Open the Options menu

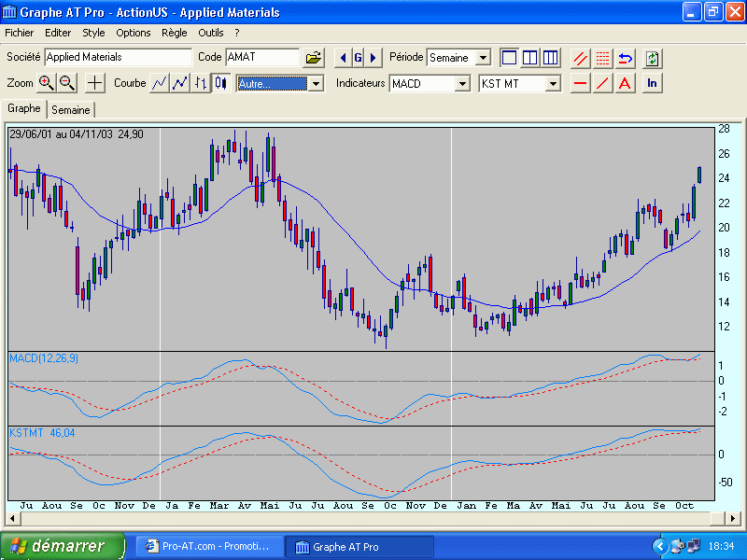pyautogui.click(x=134, y=33)
